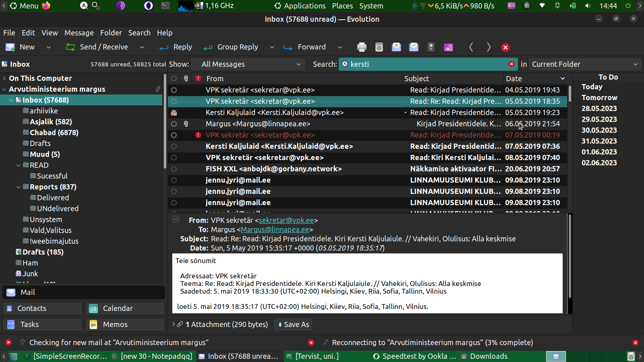
Task: Click the Save As attachment button
Action: 293,325
